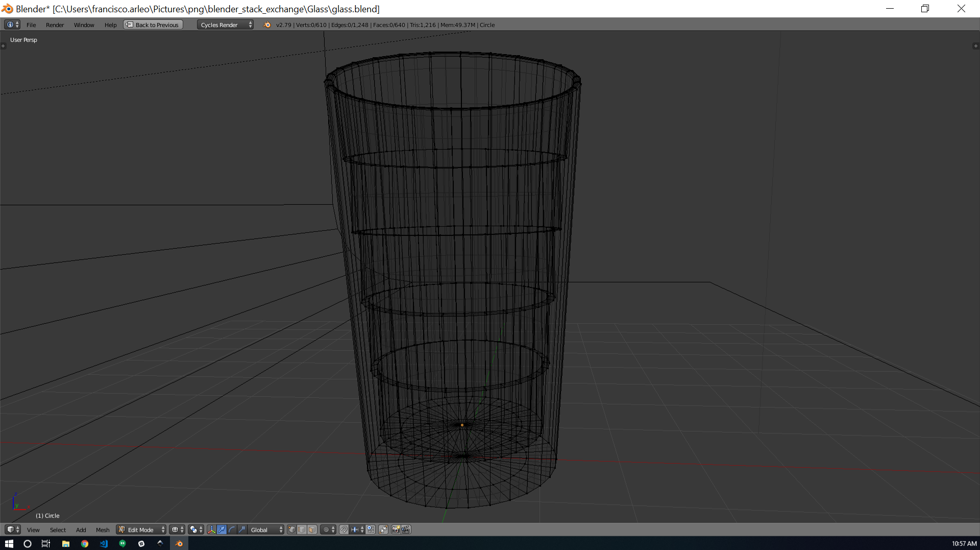Select the translate manipulator arrow
The height and width of the screenshot is (550, 980).
(222, 530)
